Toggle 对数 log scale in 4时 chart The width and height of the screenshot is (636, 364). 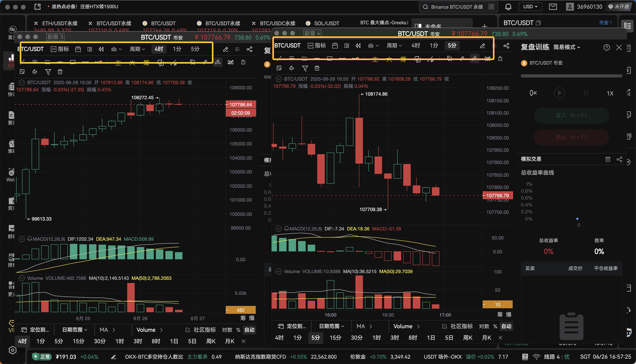pyautogui.click(x=227, y=330)
